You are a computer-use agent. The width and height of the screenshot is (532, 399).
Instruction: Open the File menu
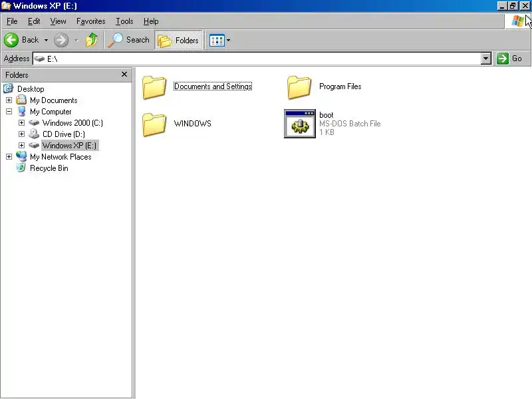point(12,21)
